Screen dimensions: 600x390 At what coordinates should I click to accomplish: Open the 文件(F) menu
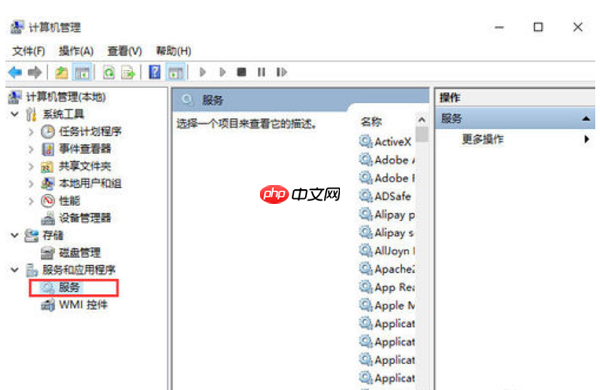click(x=29, y=51)
